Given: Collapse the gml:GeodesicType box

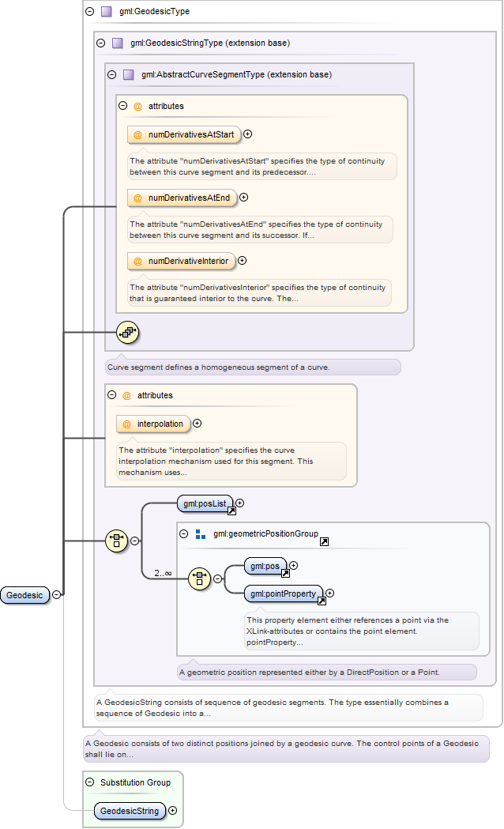Looking at the screenshot, I should tap(90, 11).
